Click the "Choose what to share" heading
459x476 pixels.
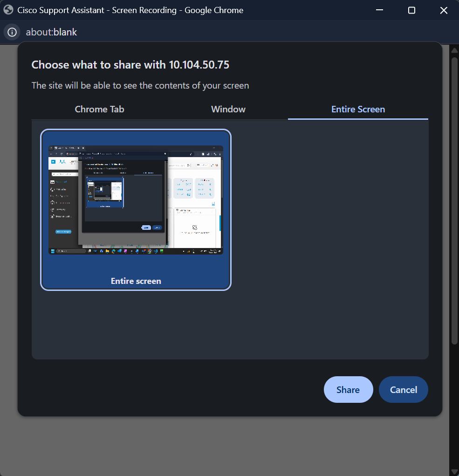click(x=130, y=65)
